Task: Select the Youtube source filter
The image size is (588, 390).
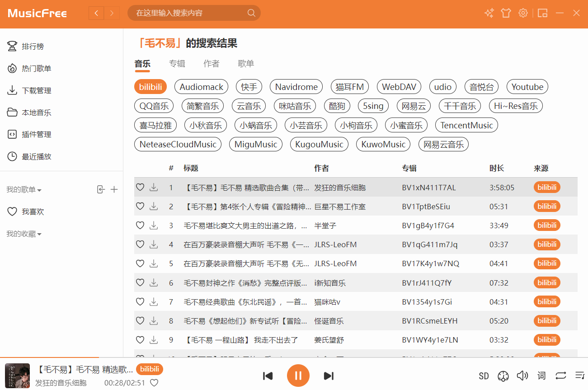Action: pyautogui.click(x=527, y=87)
